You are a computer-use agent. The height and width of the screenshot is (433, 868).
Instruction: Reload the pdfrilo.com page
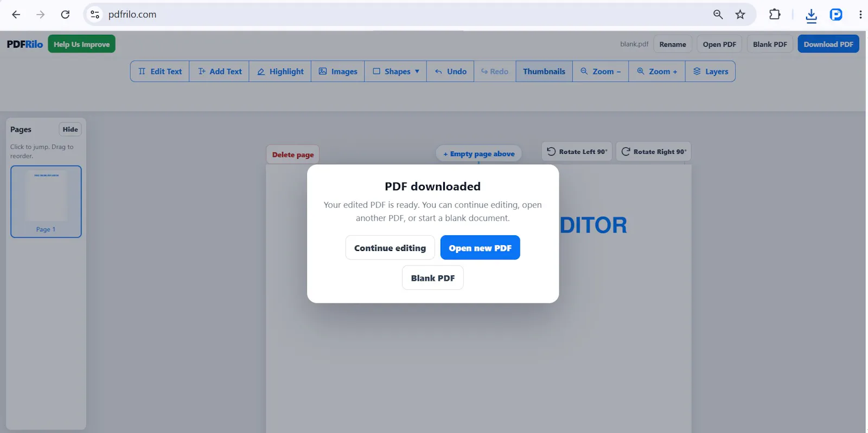(65, 15)
